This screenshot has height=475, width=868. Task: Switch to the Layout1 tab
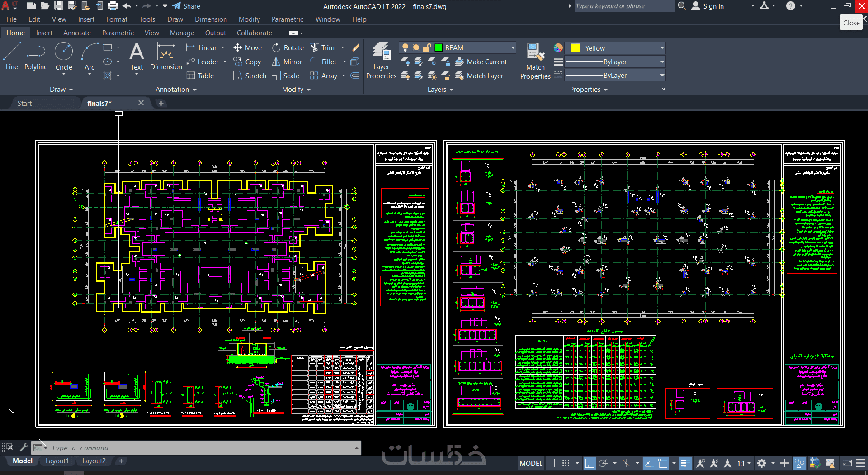click(x=57, y=461)
